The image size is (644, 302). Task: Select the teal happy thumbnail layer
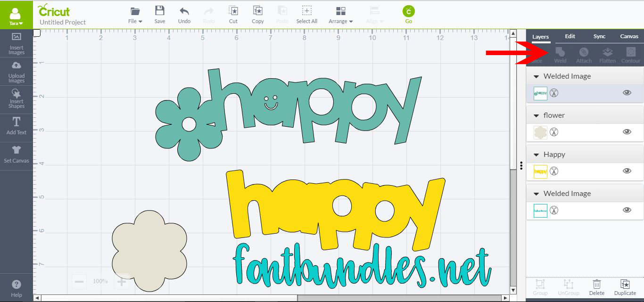[x=540, y=93]
